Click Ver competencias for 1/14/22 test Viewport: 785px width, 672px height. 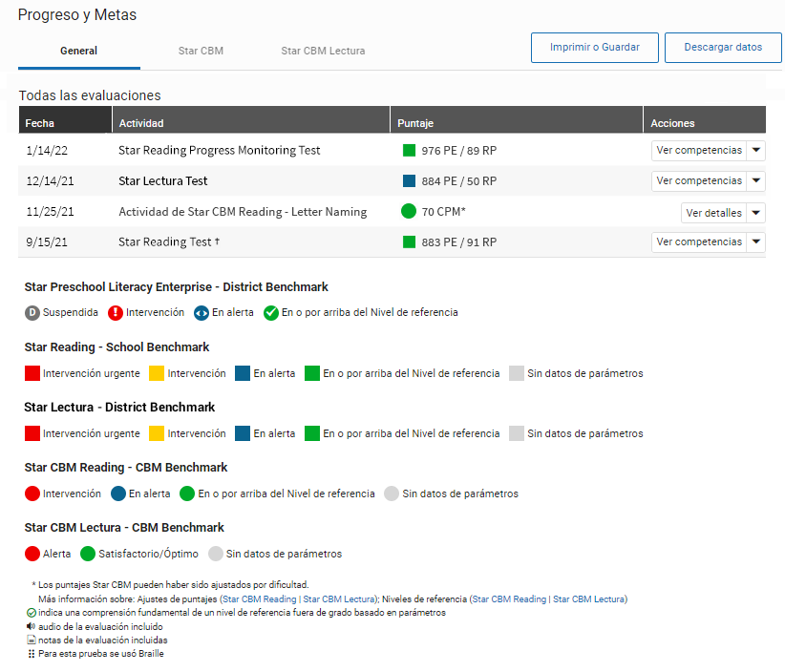pyautogui.click(x=699, y=150)
